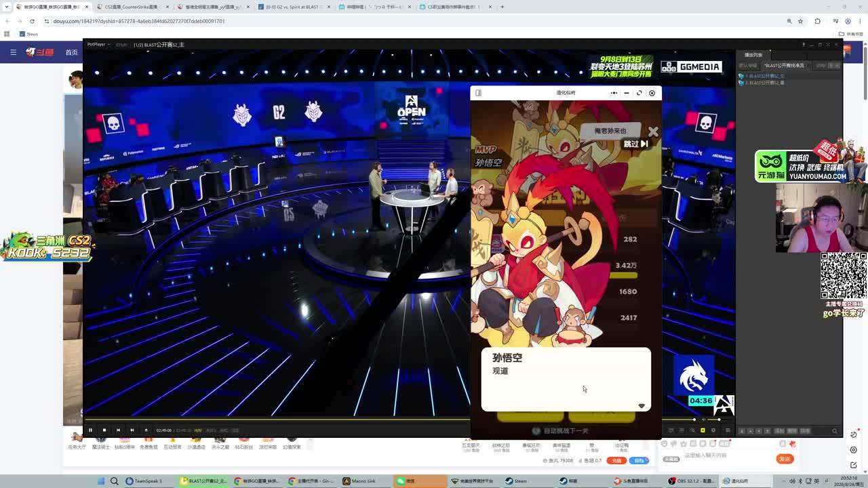Toggle H/W hardware acceleration indicator

198,430
